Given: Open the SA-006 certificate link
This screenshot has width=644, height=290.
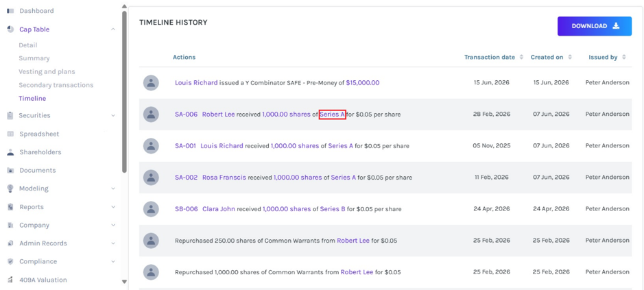Looking at the screenshot, I should tap(186, 114).
